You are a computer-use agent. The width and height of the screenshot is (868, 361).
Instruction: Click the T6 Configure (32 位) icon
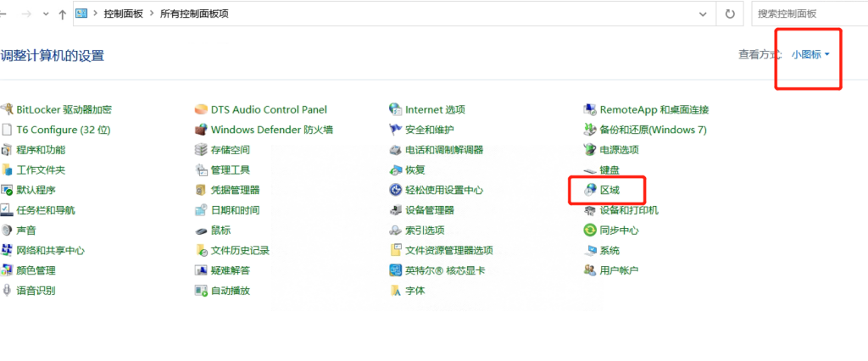pyautogui.click(x=7, y=130)
